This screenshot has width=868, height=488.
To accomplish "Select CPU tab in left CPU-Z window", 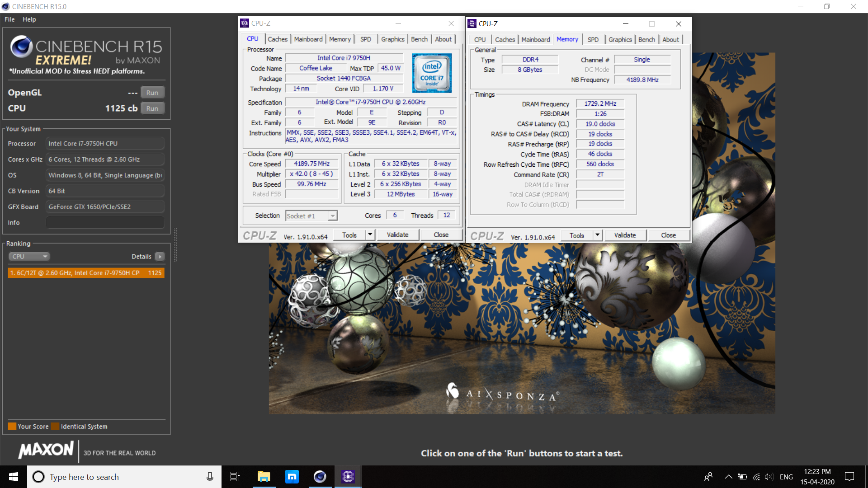I will pos(253,39).
